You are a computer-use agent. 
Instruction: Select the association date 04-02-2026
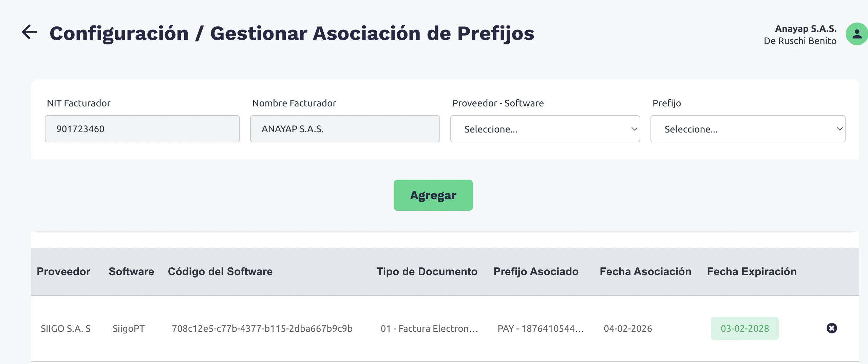click(628, 328)
